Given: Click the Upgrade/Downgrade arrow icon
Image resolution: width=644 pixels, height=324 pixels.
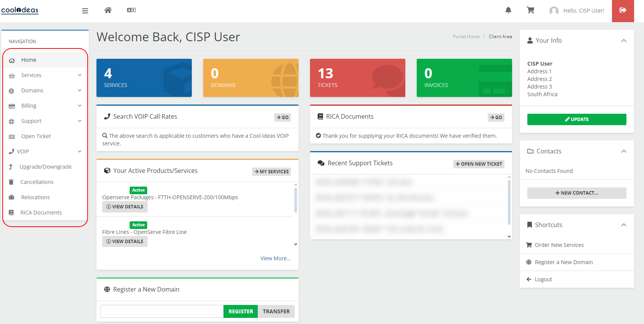Looking at the screenshot, I should (x=11, y=167).
